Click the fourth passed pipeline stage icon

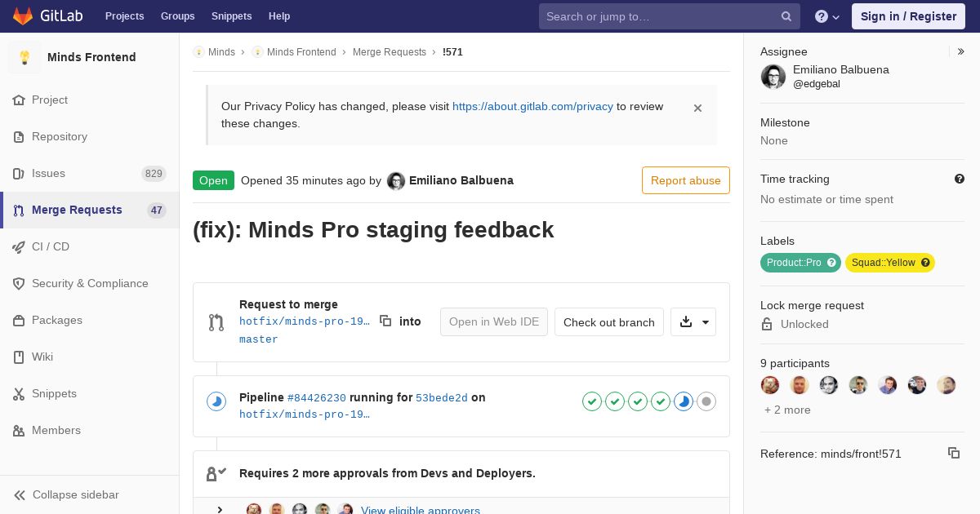pos(661,401)
